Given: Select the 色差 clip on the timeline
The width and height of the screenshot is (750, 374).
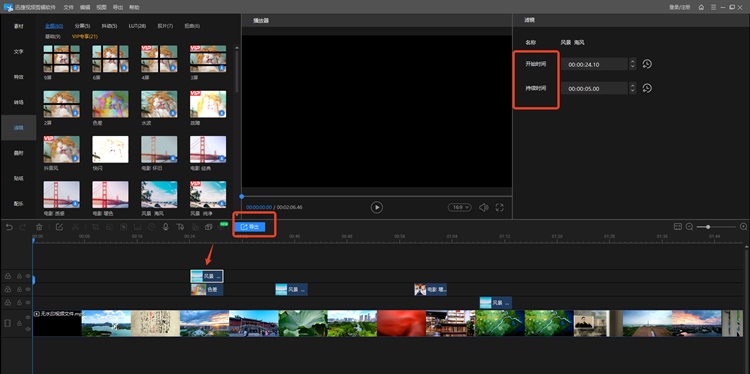Looking at the screenshot, I should click(207, 289).
